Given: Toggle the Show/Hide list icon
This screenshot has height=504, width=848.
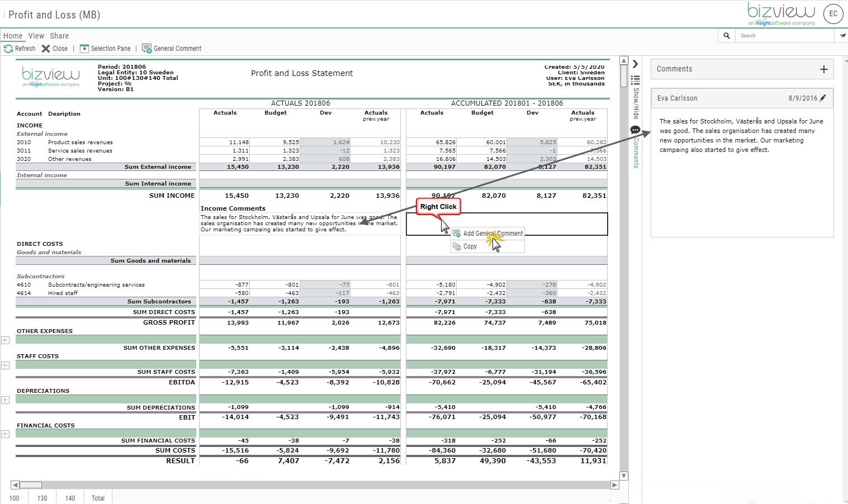Looking at the screenshot, I should point(636,80).
